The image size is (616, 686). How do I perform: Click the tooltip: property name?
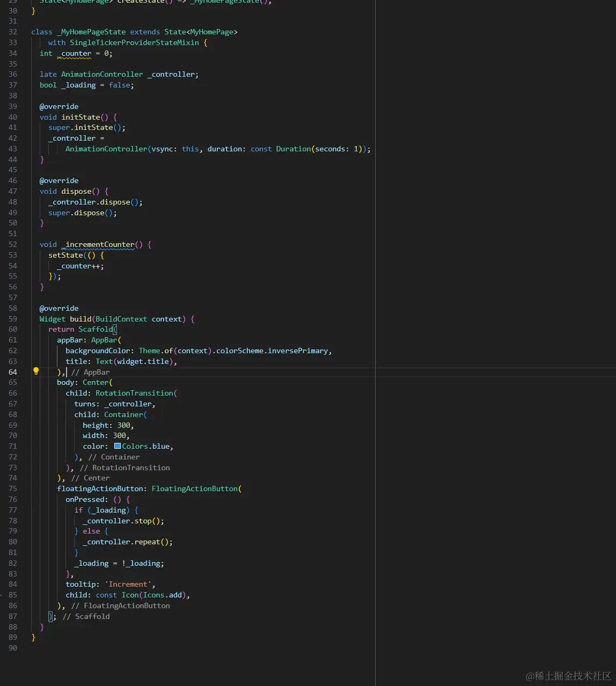pos(83,584)
